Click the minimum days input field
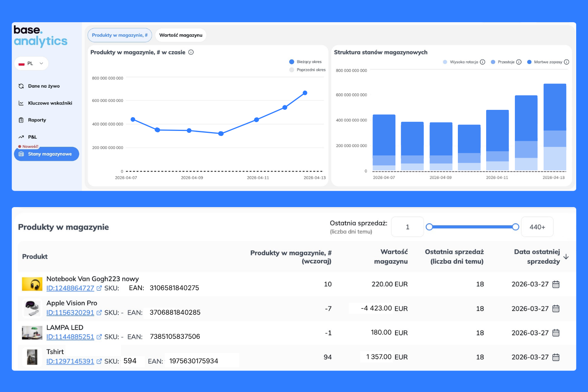Screen dimensions: 588x392 pyautogui.click(x=407, y=227)
